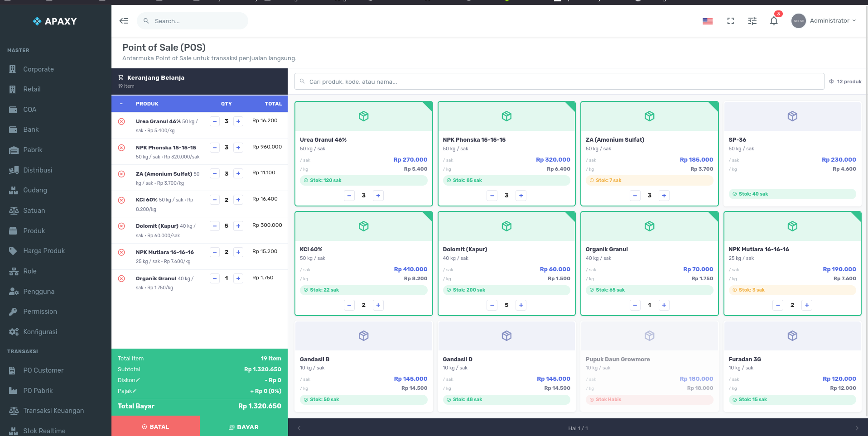Open the notifications bell
Screen dimensions: 868x436
tap(774, 21)
